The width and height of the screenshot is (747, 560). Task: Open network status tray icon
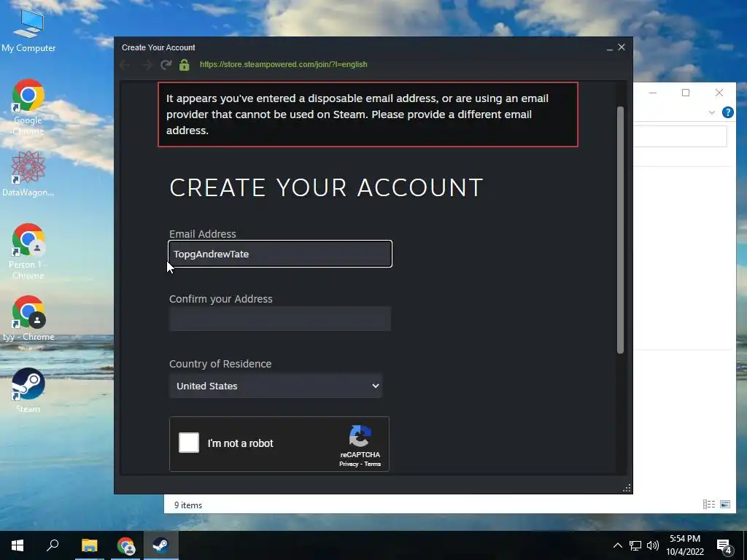[x=635, y=545]
